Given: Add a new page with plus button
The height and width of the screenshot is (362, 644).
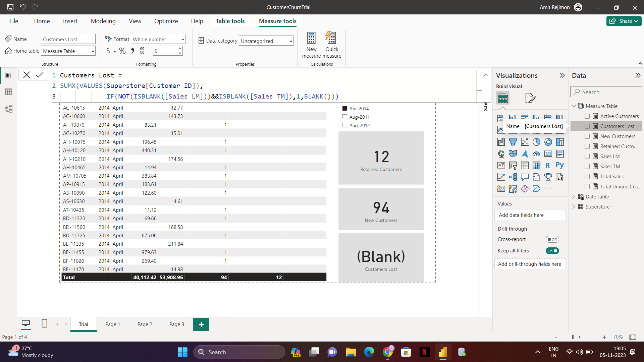Looking at the screenshot, I should (201, 324).
